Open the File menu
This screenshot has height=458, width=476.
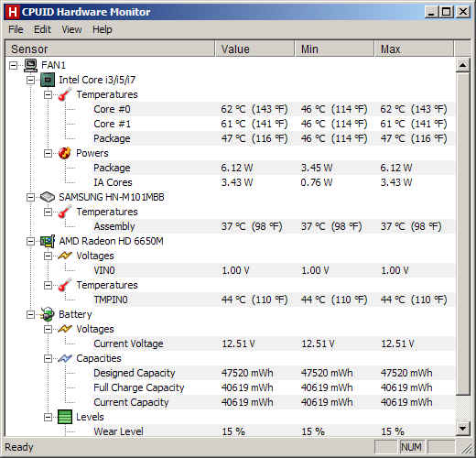click(16, 29)
